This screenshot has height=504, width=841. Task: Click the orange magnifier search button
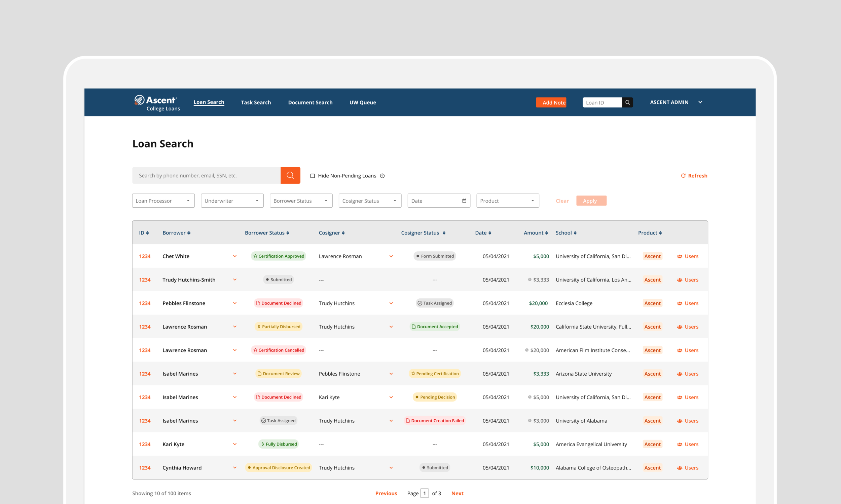click(x=290, y=175)
